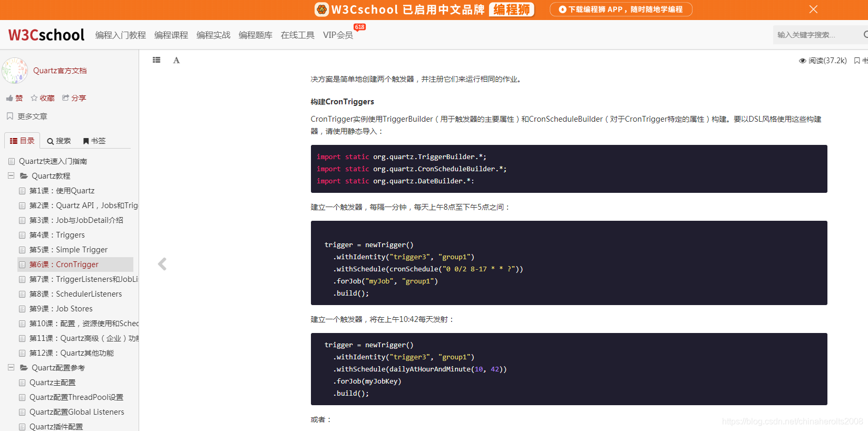Open 第5课：Simple Trigger chapter
868x431 pixels.
click(69, 250)
